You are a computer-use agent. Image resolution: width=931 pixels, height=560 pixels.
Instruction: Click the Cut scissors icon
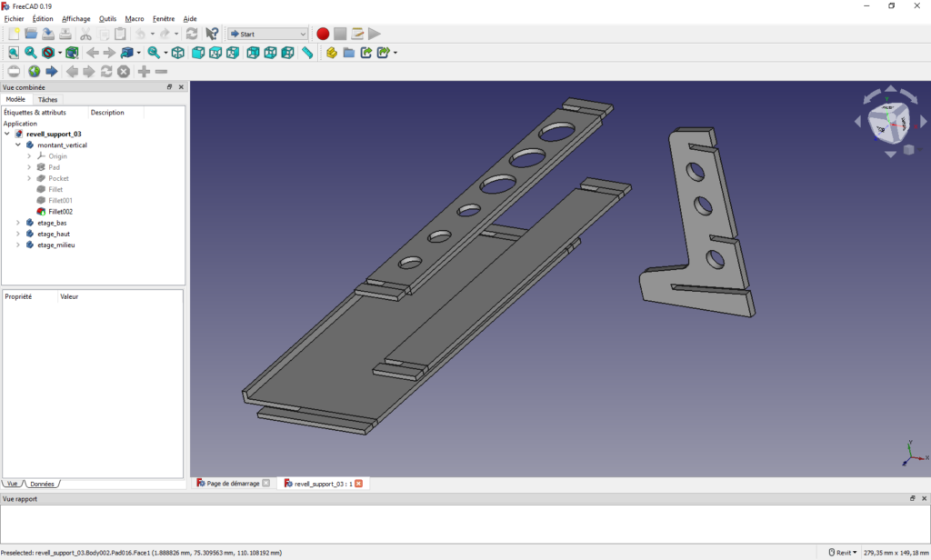(85, 34)
